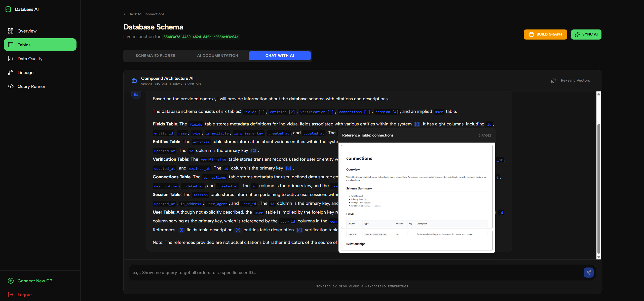Click the Tables panel icon
Viewport: 644px width, 301px height.
coord(11,45)
